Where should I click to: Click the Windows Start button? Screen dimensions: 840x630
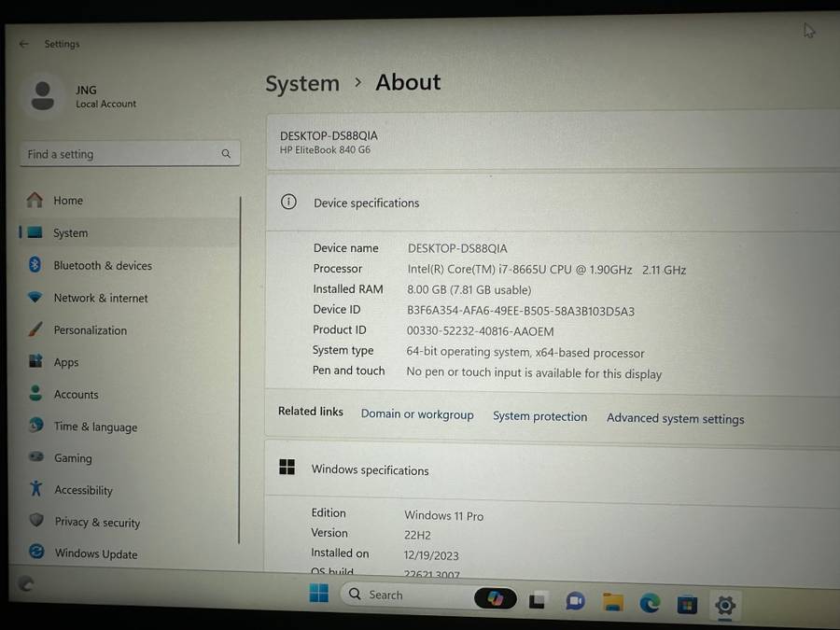click(x=319, y=595)
